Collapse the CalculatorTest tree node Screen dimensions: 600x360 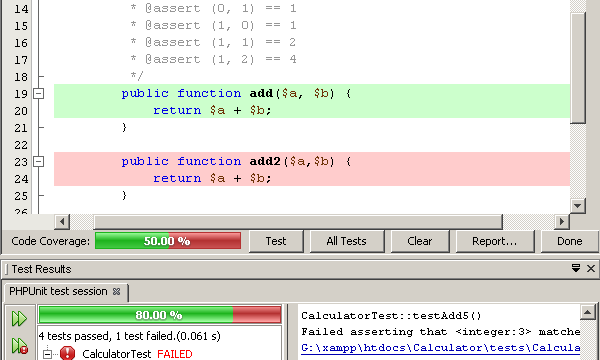point(47,354)
